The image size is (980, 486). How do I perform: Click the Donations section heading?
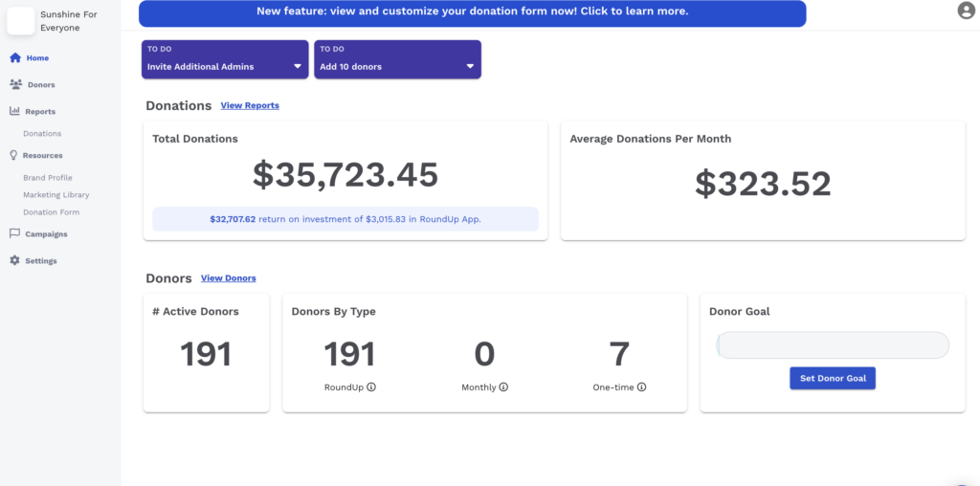[179, 105]
